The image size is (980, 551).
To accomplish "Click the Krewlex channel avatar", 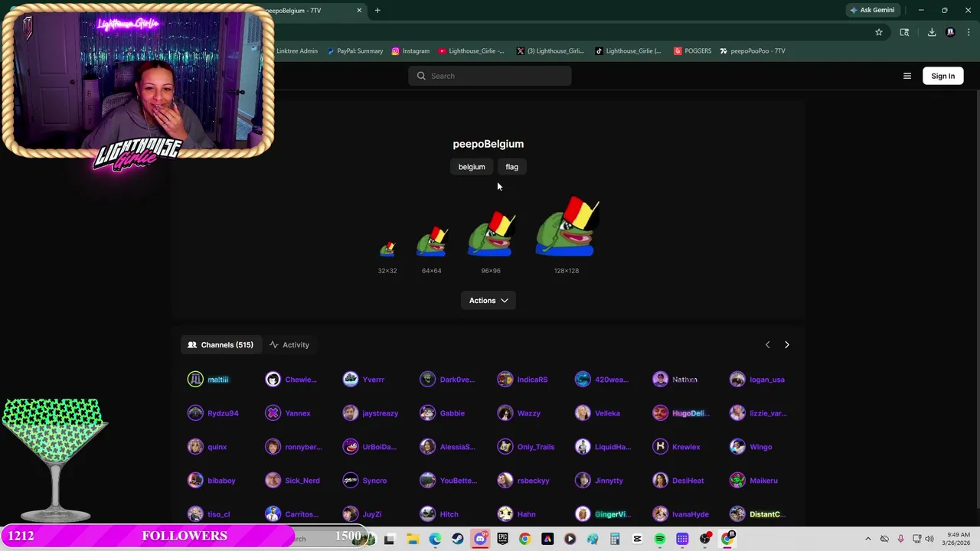I will [x=660, y=447].
